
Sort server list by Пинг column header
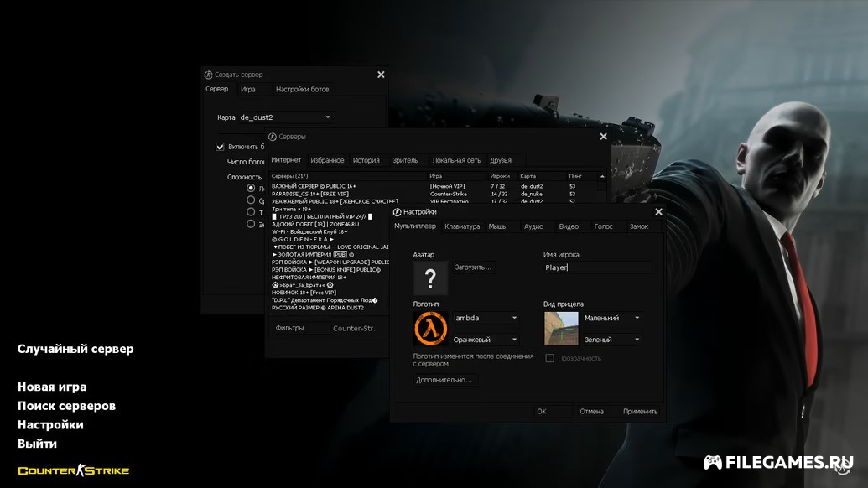[582, 176]
